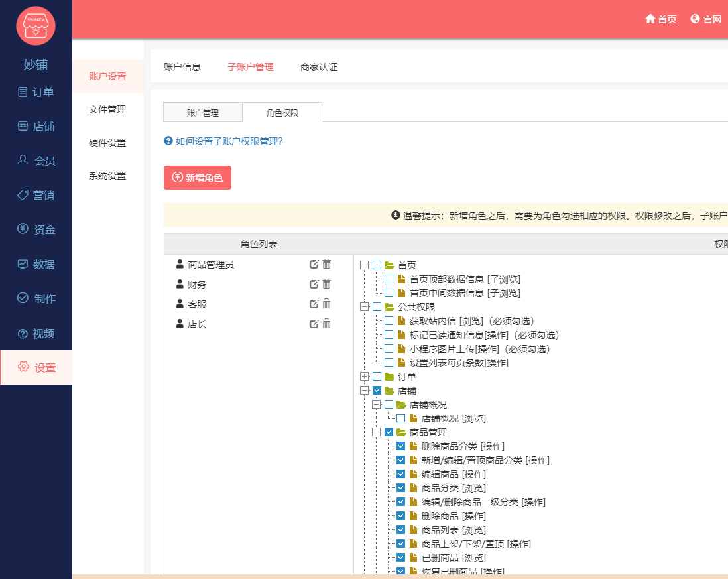Screen dimensions: 728x579
Task: Check the 公共权限 checkbox
Action: coord(377,307)
